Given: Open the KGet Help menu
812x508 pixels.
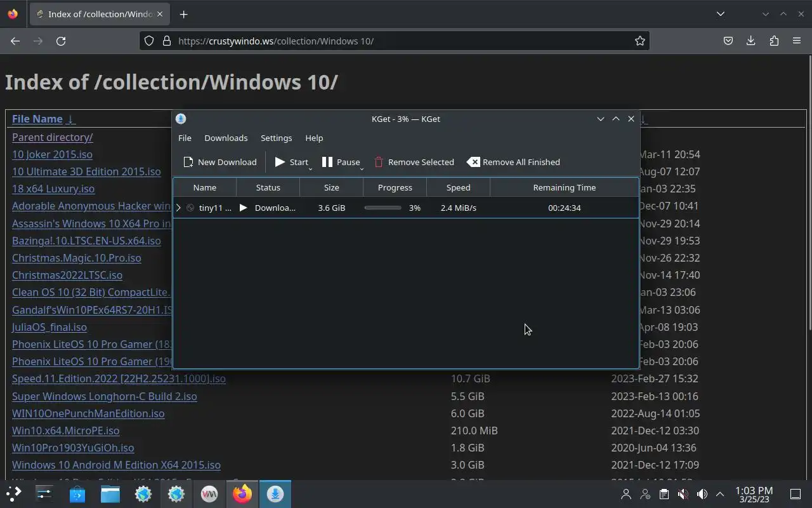Looking at the screenshot, I should [314, 138].
